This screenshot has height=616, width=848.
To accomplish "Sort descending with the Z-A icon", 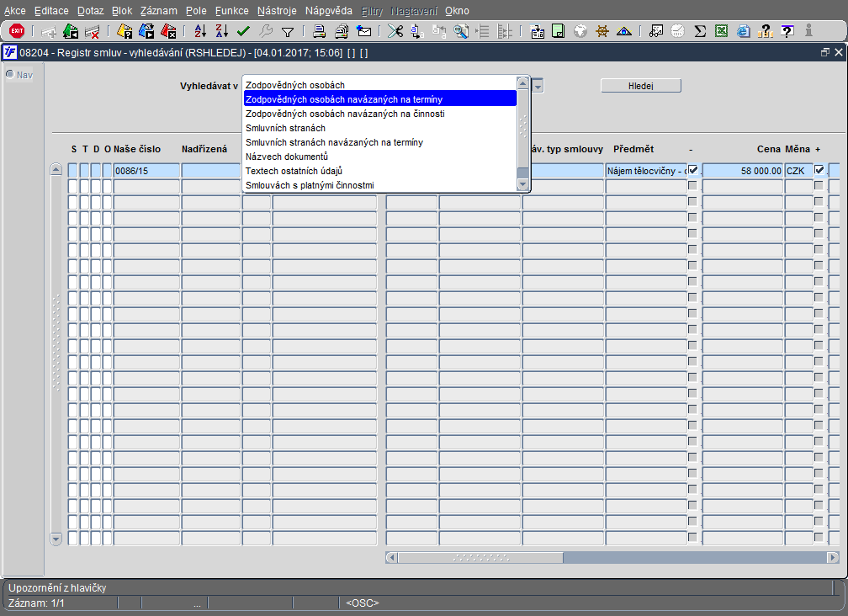I will pyautogui.click(x=222, y=31).
